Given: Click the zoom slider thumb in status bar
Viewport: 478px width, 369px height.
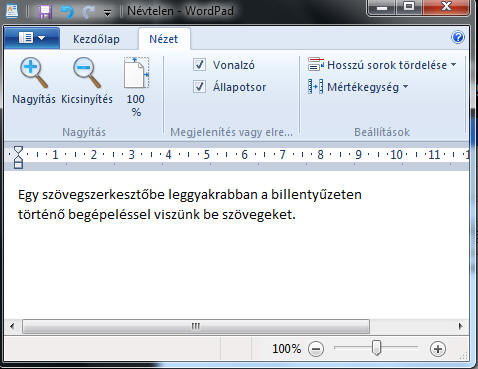Looking at the screenshot, I should pos(376,348).
